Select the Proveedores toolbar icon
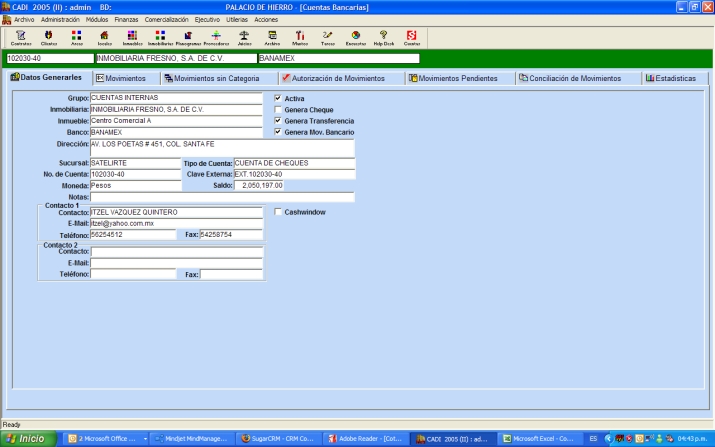715x447 pixels. pos(216,38)
